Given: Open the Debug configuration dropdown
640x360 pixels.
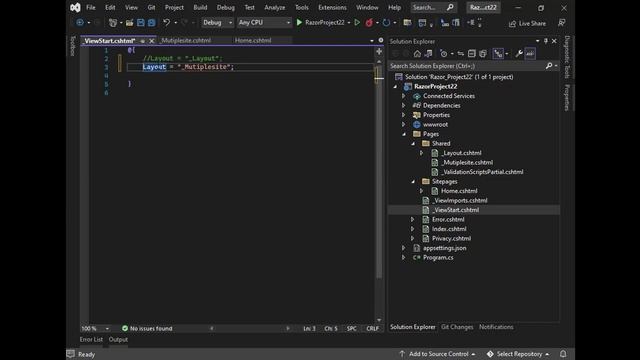Looking at the screenshot, I should pyautogui.click(x=217, y=22).
